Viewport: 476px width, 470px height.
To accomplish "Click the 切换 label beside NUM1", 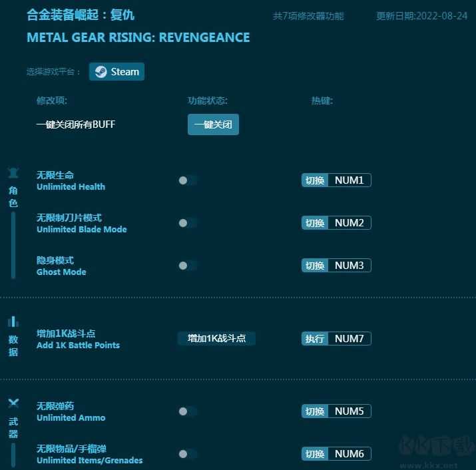I will (315, 180).
